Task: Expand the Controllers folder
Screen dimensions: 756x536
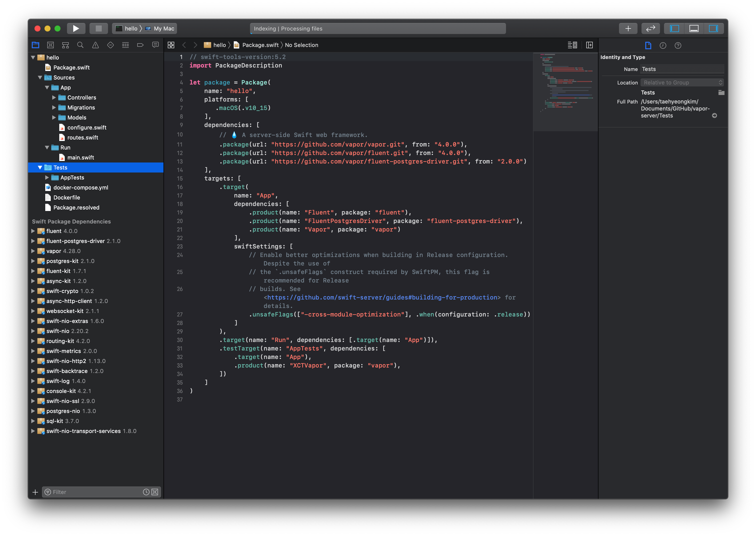Action: pyautogui.click(x=54, y=98)
